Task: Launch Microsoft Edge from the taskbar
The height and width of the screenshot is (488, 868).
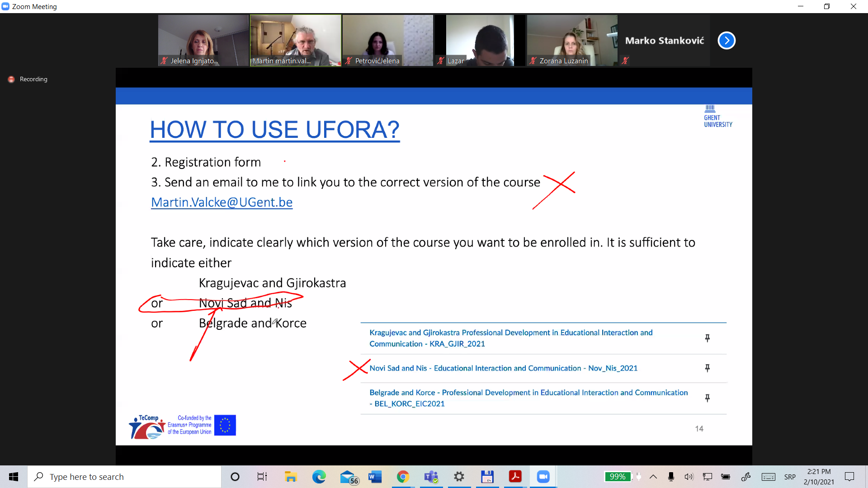Action: [319, 477]
